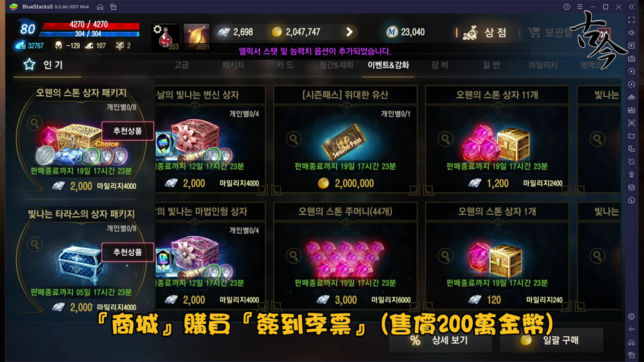Expand currency list with right arrow
Screen dimensions: 644x362
coord(349,32)
